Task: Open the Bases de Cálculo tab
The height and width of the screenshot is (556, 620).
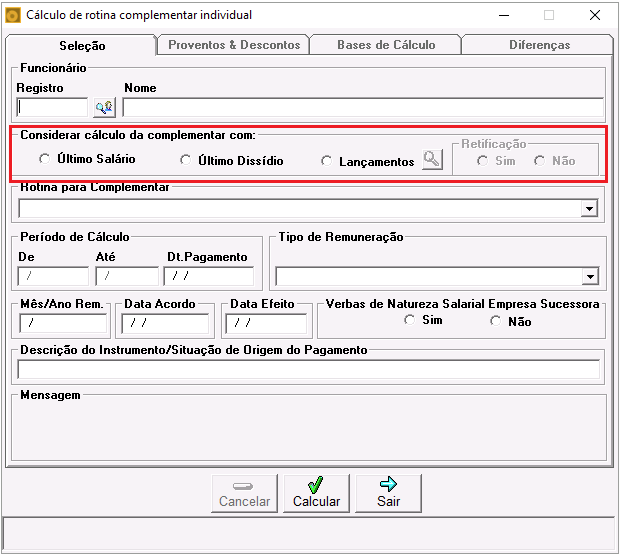Action: [x=386, y=45]
